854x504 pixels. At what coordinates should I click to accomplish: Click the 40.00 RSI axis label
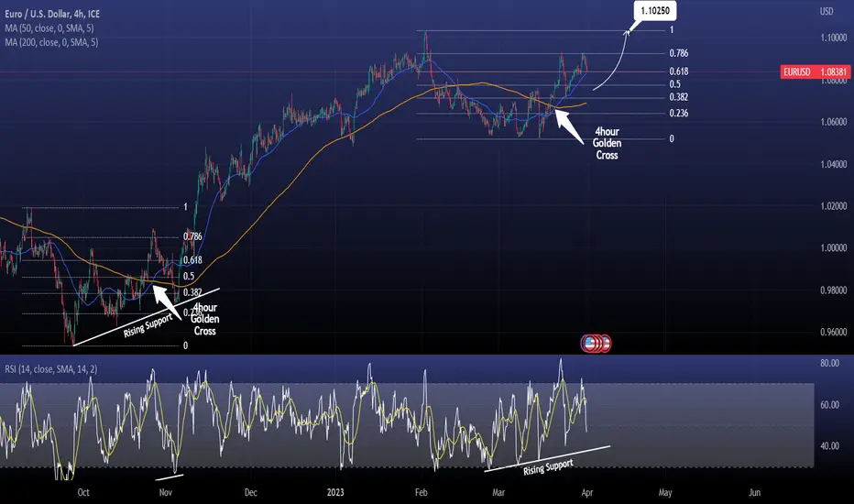click(829, 445)
